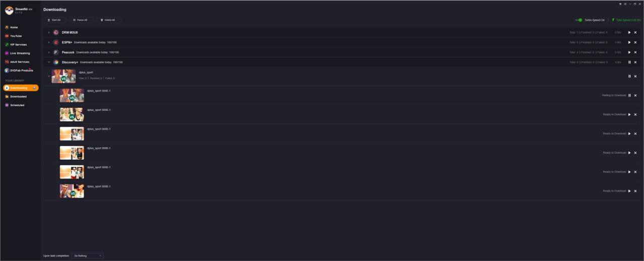Open the task completion action dropdown
644x261 pixels.
(x=87, y=256)
